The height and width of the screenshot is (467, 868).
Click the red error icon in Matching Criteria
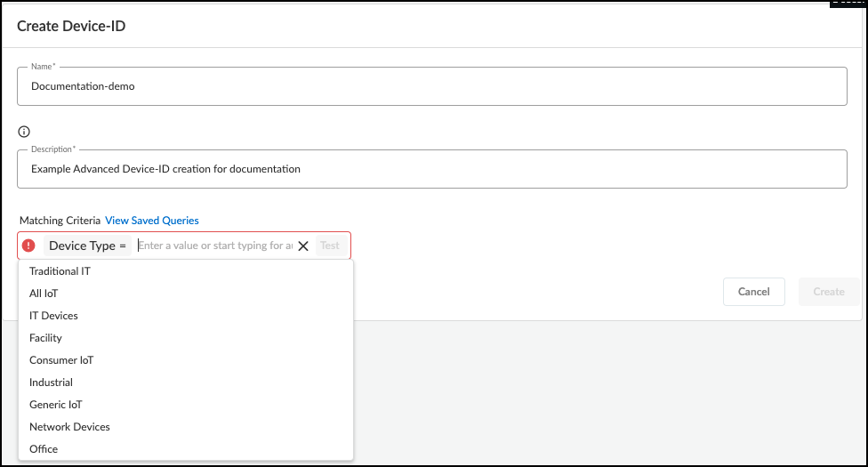pyautogui.click(x=28, y=246)
